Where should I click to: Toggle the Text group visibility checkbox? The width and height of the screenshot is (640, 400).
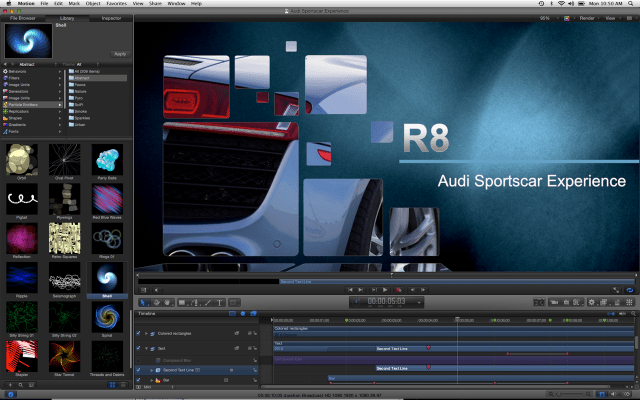coord(138,346)
